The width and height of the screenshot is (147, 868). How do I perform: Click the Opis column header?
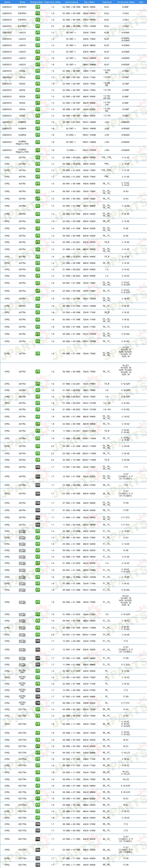click(141, 2)
